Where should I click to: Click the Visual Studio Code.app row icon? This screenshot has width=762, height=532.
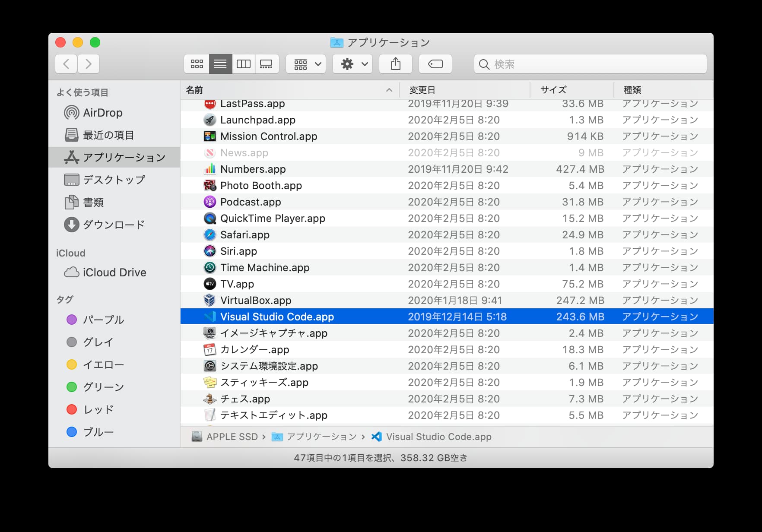pos(210,317)
